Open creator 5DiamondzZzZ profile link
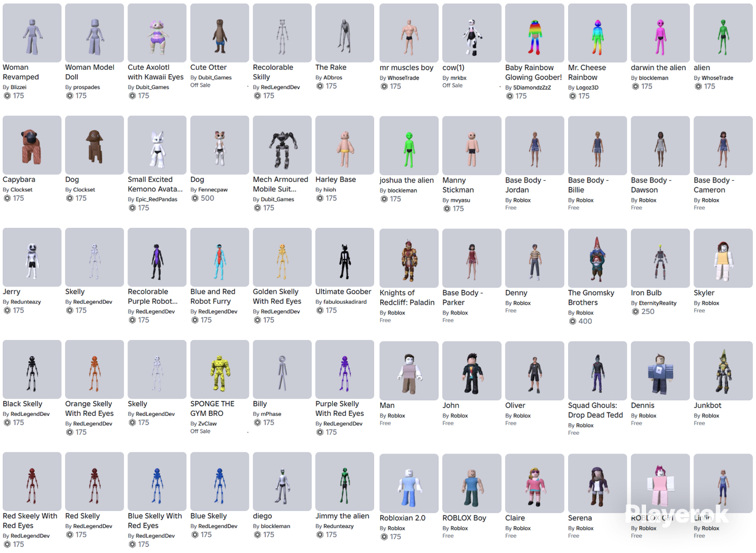This screenshot has width=756, height=553. pyautogui.click(x=532, y=87)
